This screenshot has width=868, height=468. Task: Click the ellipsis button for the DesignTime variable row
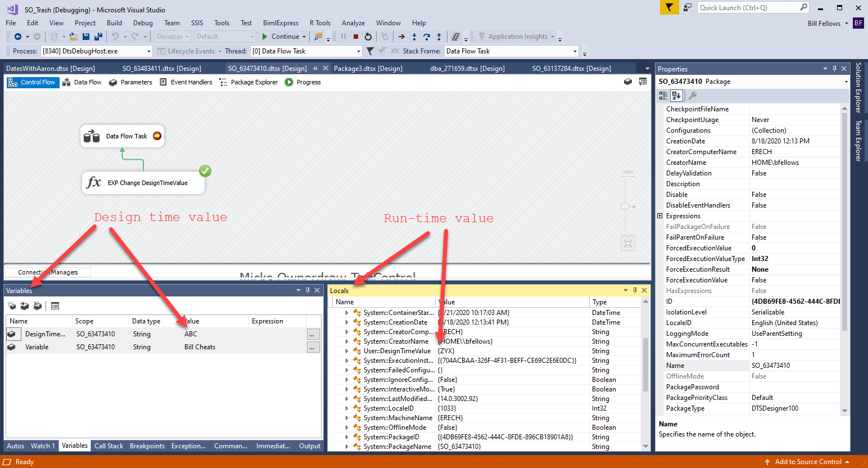[312, 334]
